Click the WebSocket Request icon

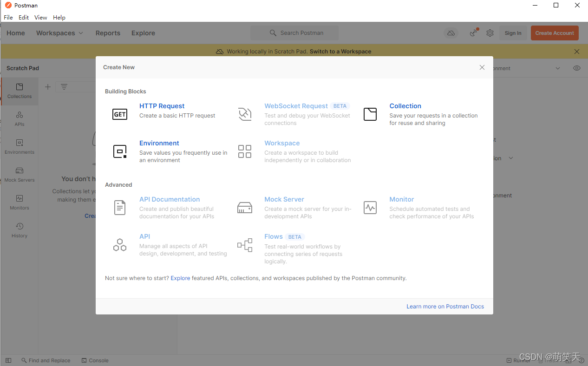[x=245, y=114]
